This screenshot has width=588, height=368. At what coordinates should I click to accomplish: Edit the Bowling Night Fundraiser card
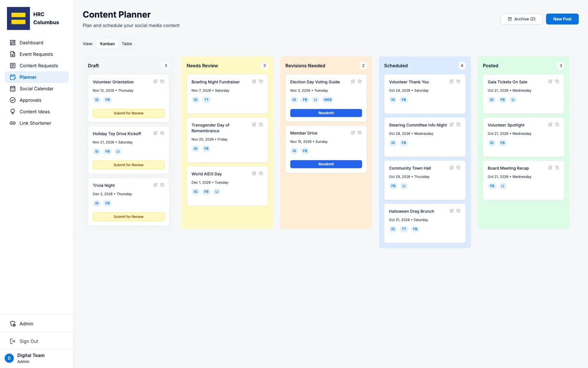click(254, 81)
